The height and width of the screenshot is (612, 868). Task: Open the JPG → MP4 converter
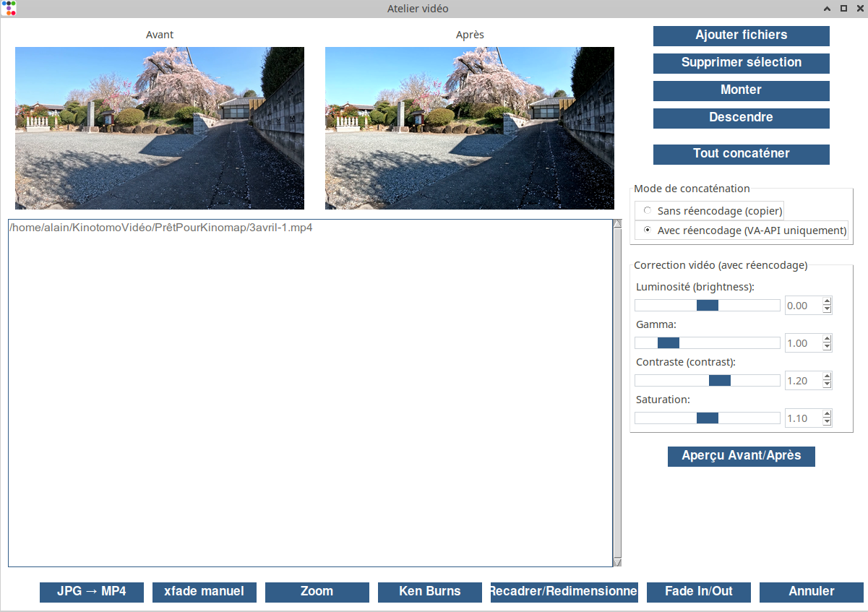(92, 592)
